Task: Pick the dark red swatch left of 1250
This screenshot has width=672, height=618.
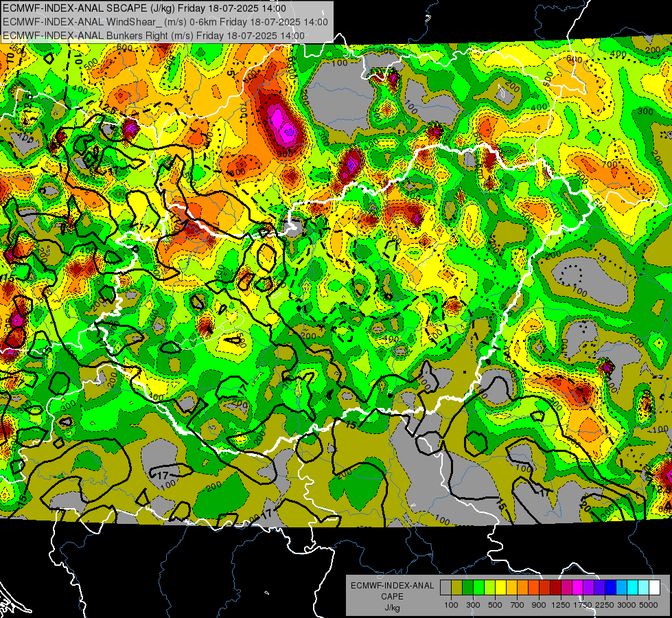Action: [555, 588]
